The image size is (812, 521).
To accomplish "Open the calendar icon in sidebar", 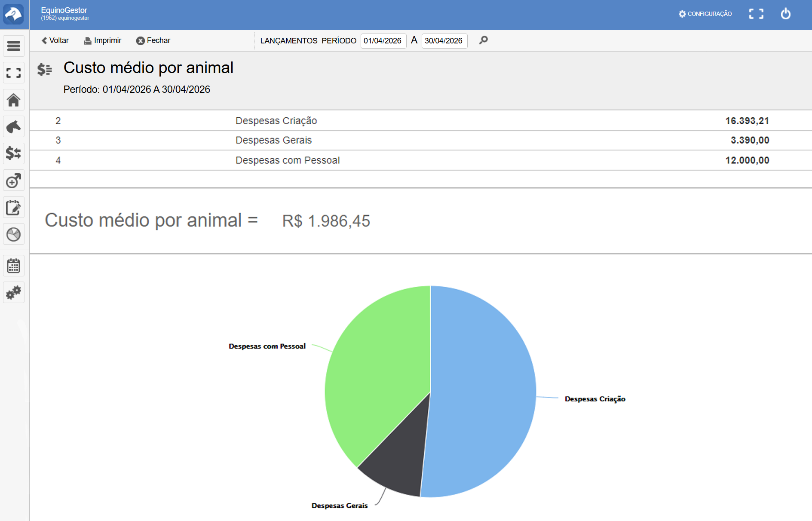I will click(14, 266).
